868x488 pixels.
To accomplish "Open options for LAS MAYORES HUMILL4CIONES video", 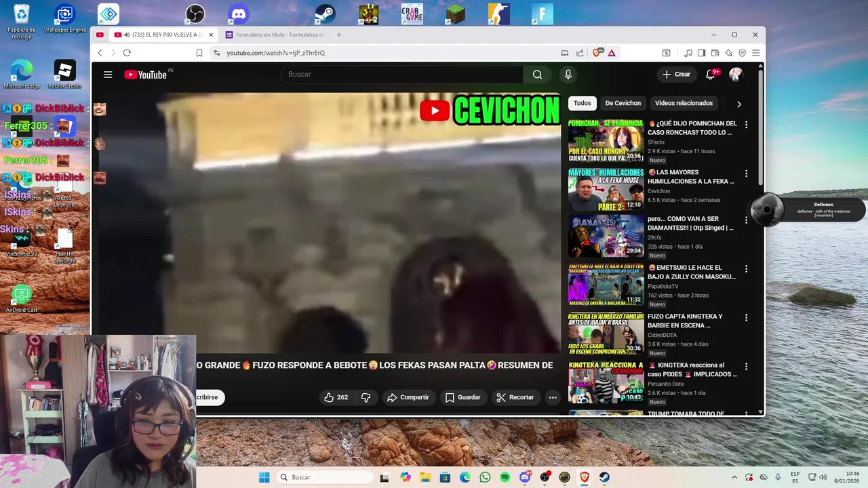I will tap(746, 174).
